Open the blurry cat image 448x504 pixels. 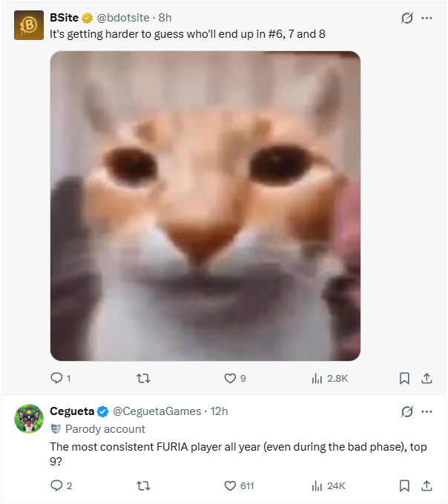click(205, 206)
